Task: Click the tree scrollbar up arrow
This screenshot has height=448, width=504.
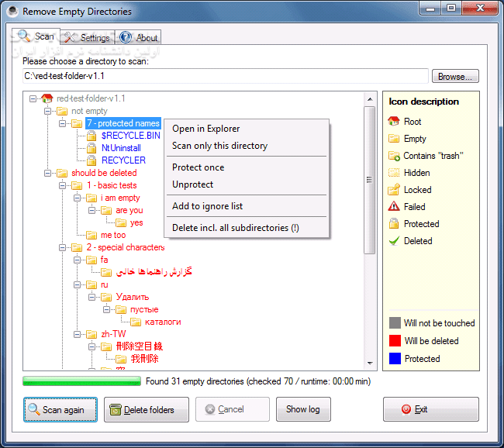Action: (370, 99)
